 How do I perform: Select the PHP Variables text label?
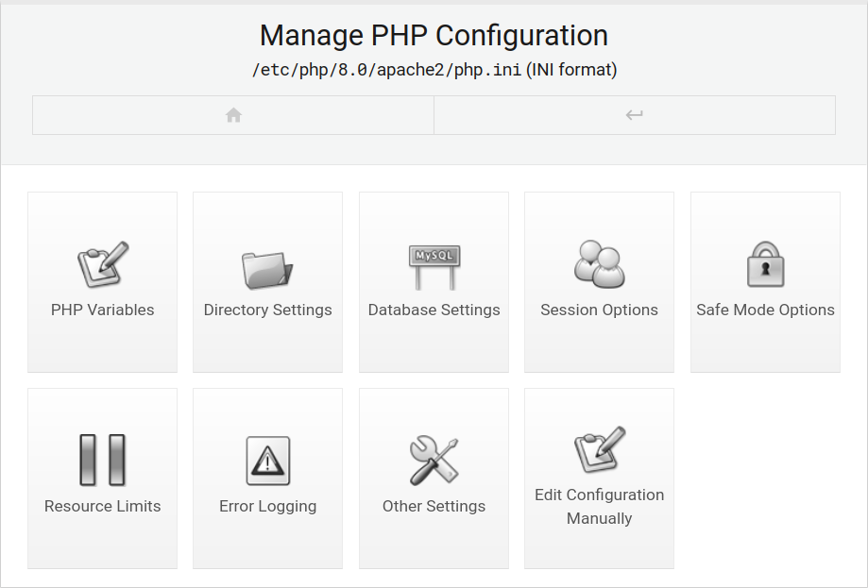(x=102, y=310)
